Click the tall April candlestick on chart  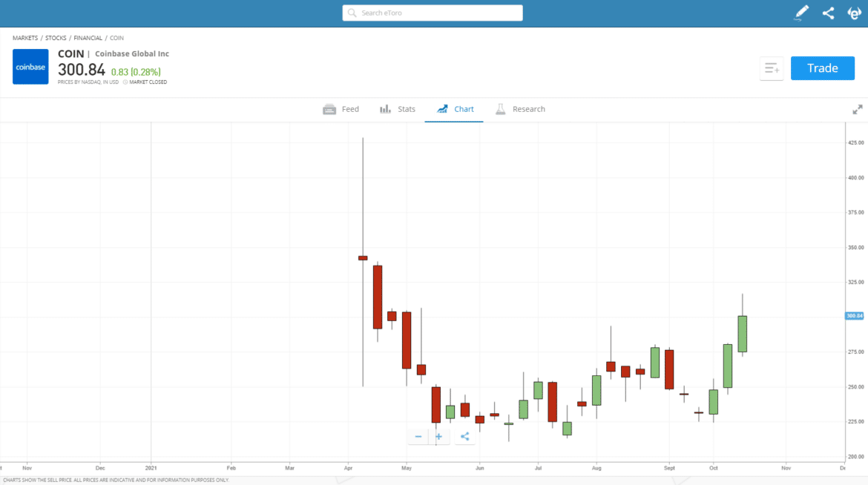coord(363,257)
